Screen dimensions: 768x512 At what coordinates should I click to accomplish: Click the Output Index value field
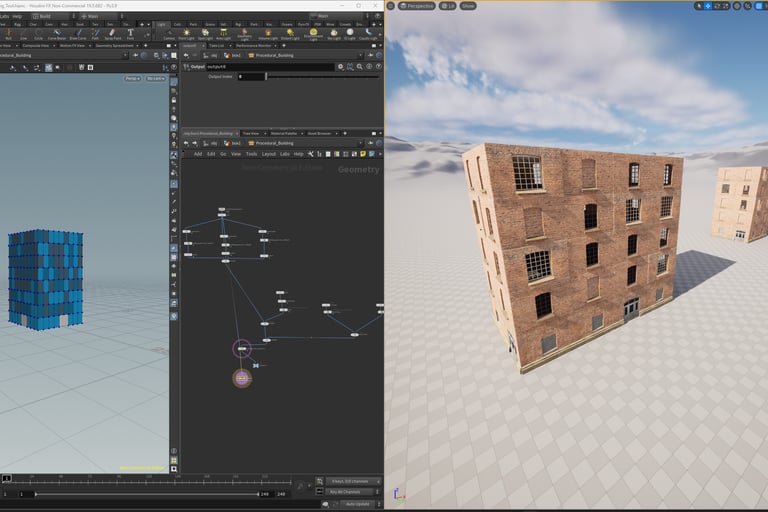point(251,76)
